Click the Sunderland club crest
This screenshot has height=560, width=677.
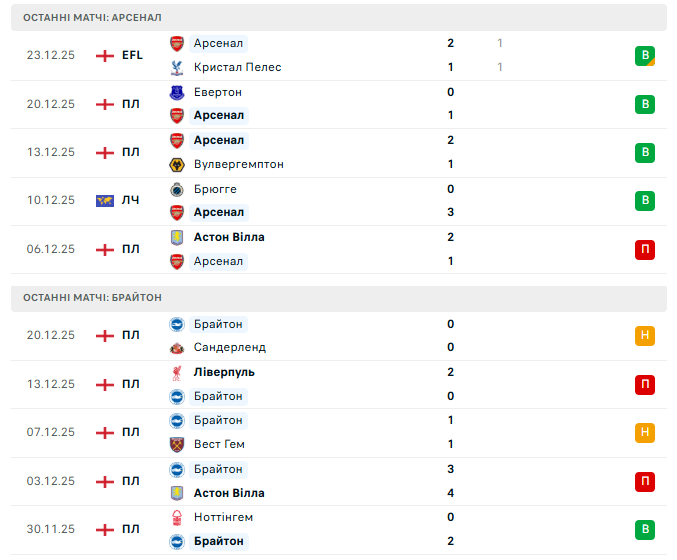[x=177, y=347]
